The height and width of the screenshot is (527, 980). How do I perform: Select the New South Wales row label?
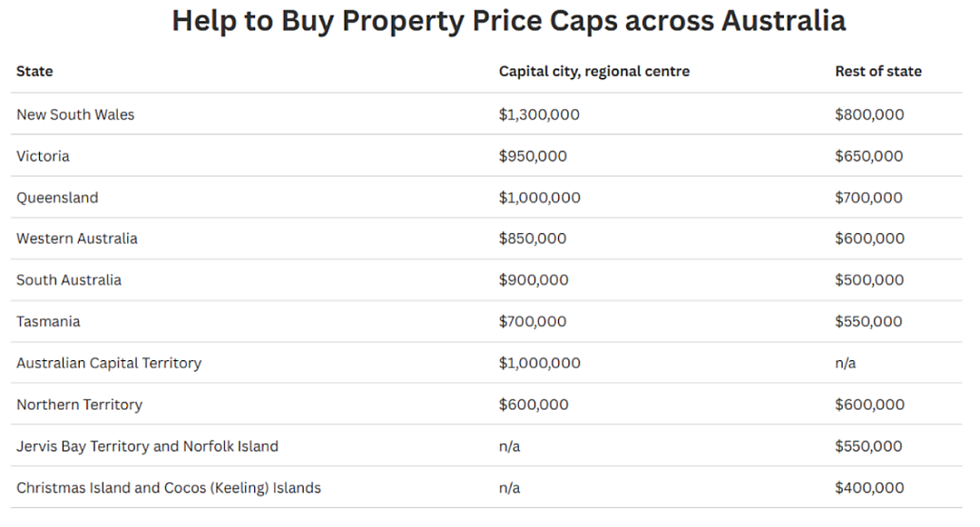tap(75, 115)
